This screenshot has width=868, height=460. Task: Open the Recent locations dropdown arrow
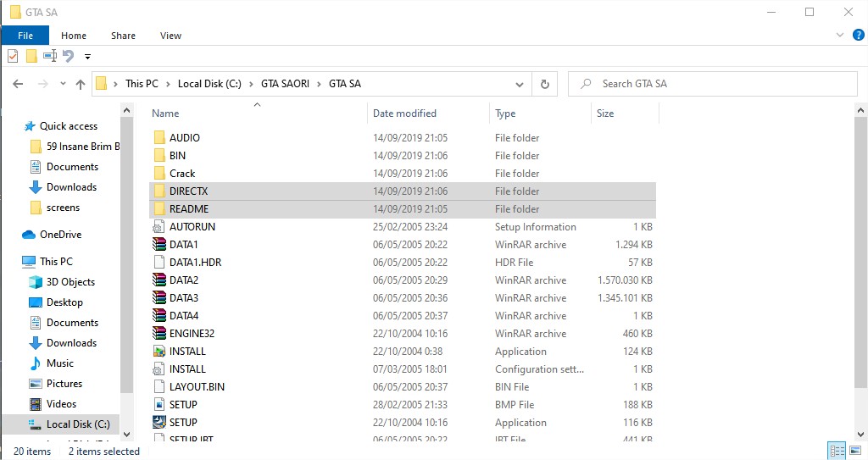(x=63, y=84)
